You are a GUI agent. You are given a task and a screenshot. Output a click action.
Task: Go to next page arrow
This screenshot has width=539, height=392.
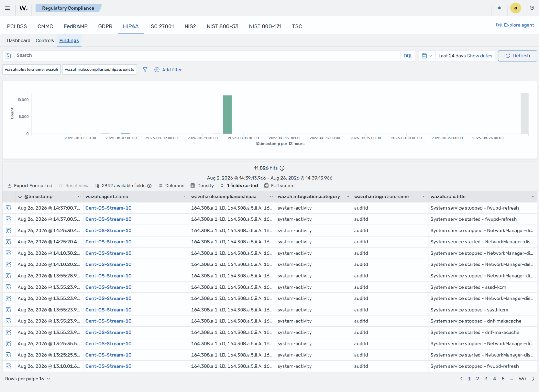[x=533, y=379]
